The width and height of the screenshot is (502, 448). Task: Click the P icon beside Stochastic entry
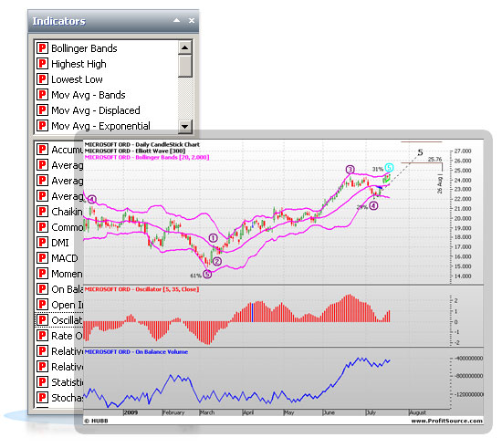[x=42, y=398]
